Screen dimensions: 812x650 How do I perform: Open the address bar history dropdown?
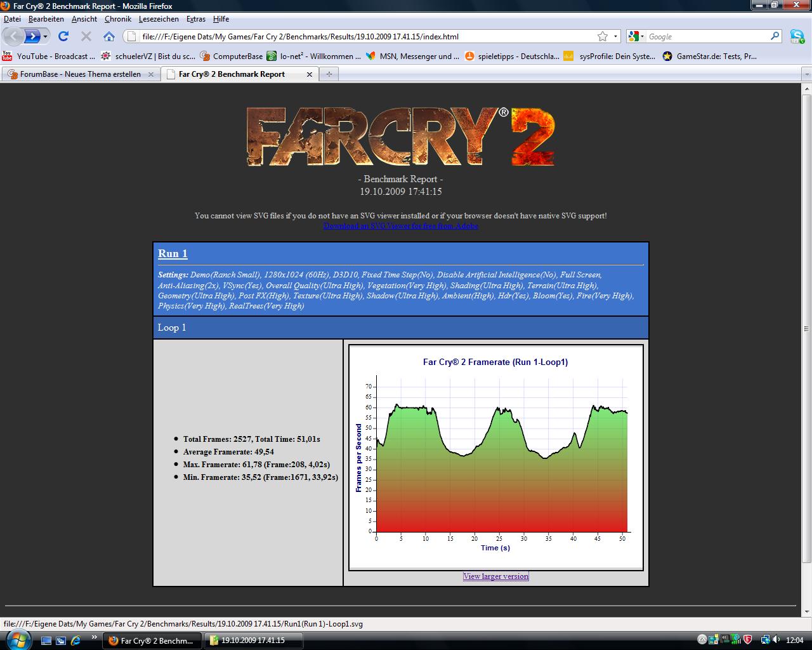(615, 37)
